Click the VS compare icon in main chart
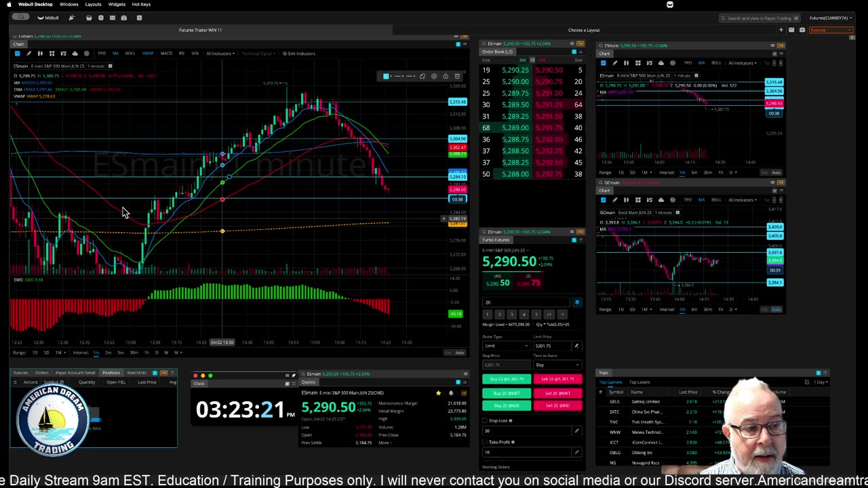This screenshot has width=868, height=488. tap(63, 54)
